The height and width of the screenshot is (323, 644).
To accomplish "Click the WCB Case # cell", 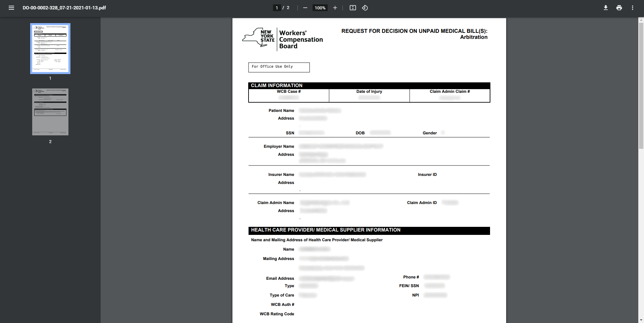I will [x=288, y=95].
